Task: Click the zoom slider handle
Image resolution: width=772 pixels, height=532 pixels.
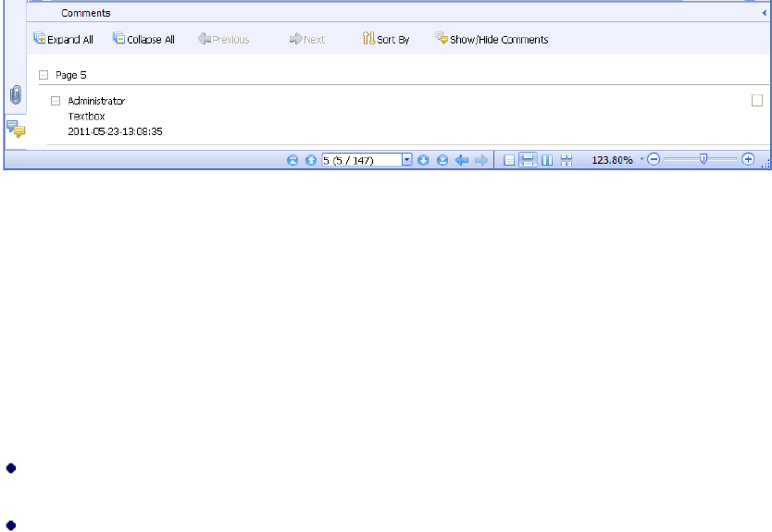Action: point(704,159)
